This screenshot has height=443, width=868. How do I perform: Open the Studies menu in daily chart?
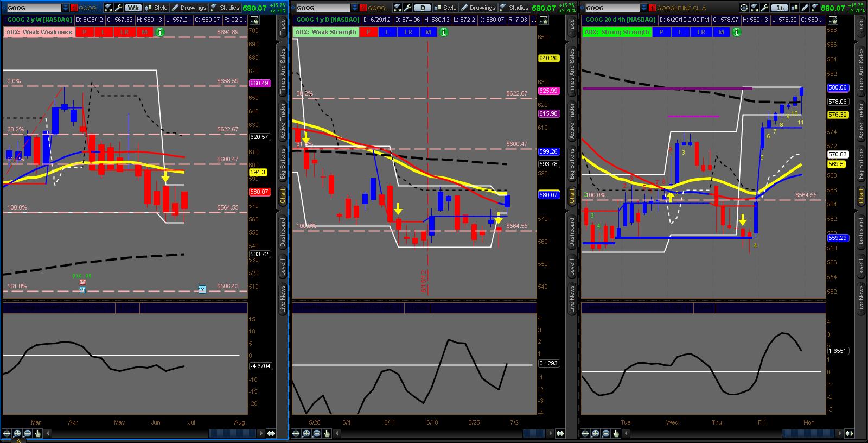point(514,8)
